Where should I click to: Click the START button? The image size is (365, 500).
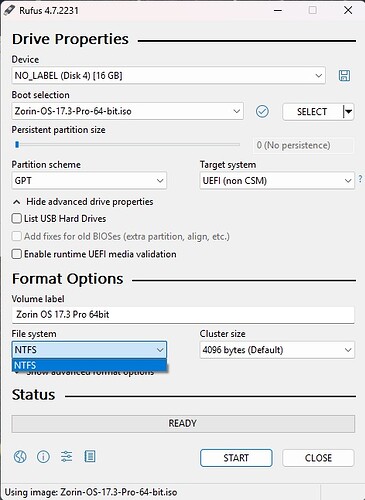coord(236,458)
